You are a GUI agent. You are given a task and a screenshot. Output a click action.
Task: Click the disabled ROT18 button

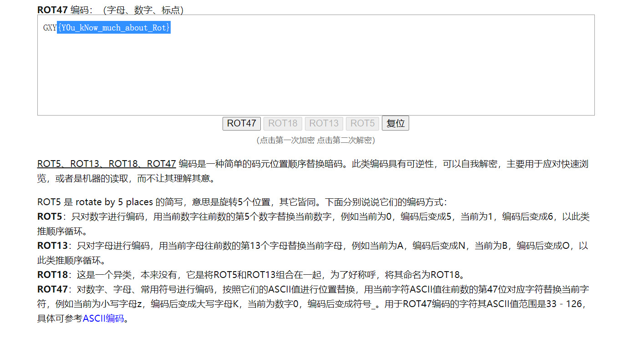coord(283,123)
